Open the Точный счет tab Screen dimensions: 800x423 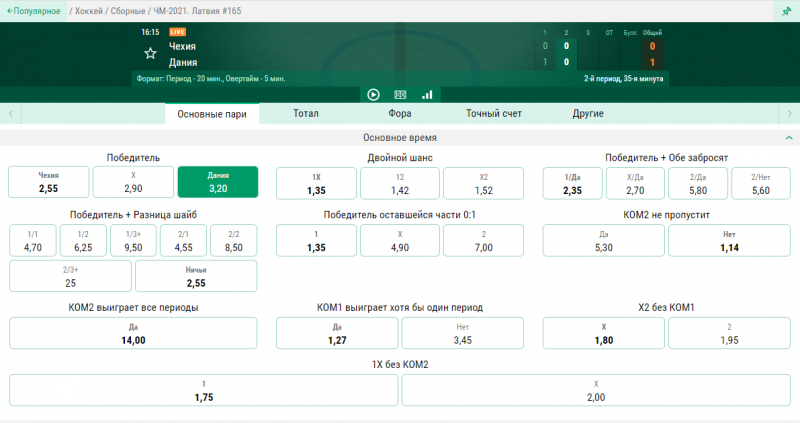tap(493, 113)
